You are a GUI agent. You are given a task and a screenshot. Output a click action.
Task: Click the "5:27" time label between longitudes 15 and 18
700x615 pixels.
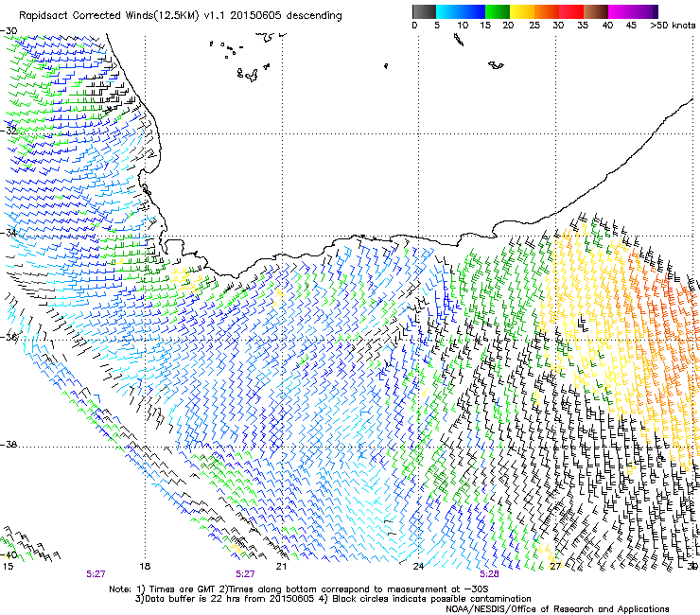click(x=96, y=574)
